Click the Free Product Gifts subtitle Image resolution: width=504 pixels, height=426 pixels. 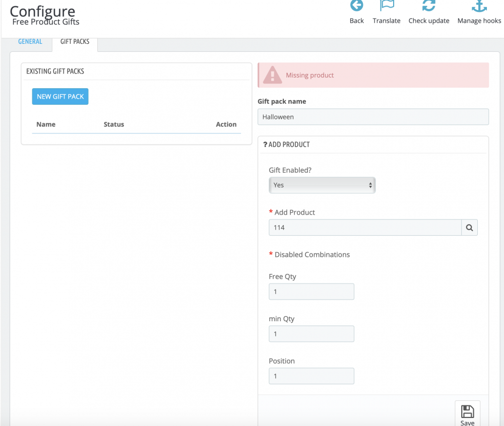tap(46, 22)
